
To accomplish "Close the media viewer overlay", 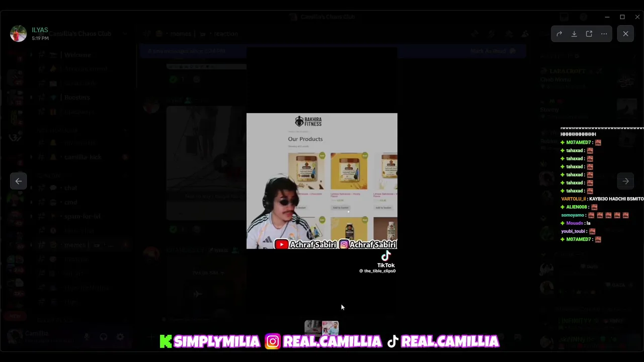I will point(625,34).
